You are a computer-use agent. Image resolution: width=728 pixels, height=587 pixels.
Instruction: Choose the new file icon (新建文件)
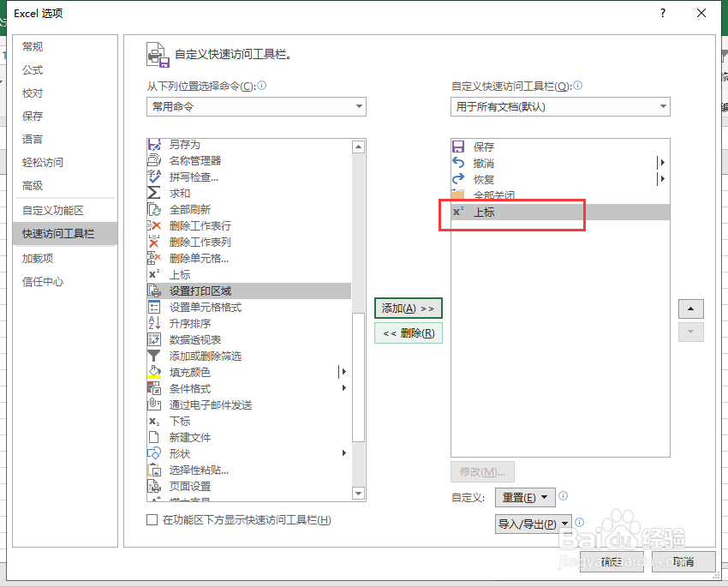154,437
